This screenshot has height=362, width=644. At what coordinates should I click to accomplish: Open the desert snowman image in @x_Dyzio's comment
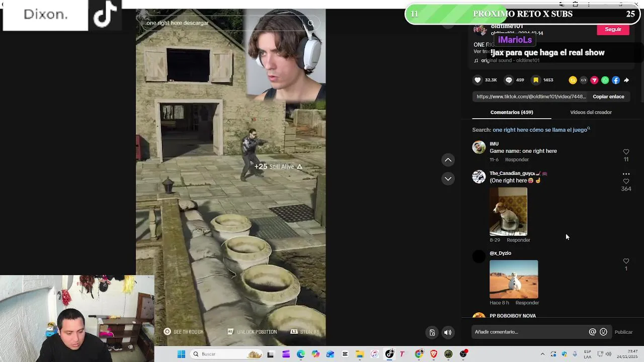click(x=514, y=279)
